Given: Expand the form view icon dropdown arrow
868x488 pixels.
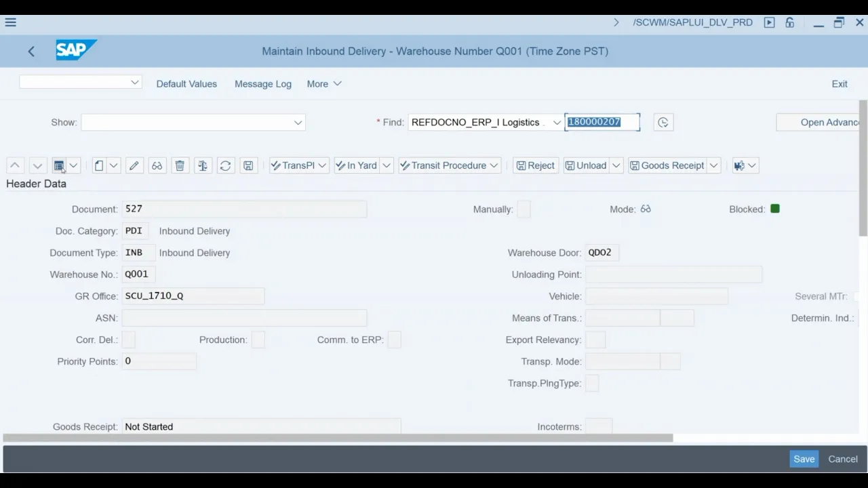Looking at the screenshot, I should 73,165.
